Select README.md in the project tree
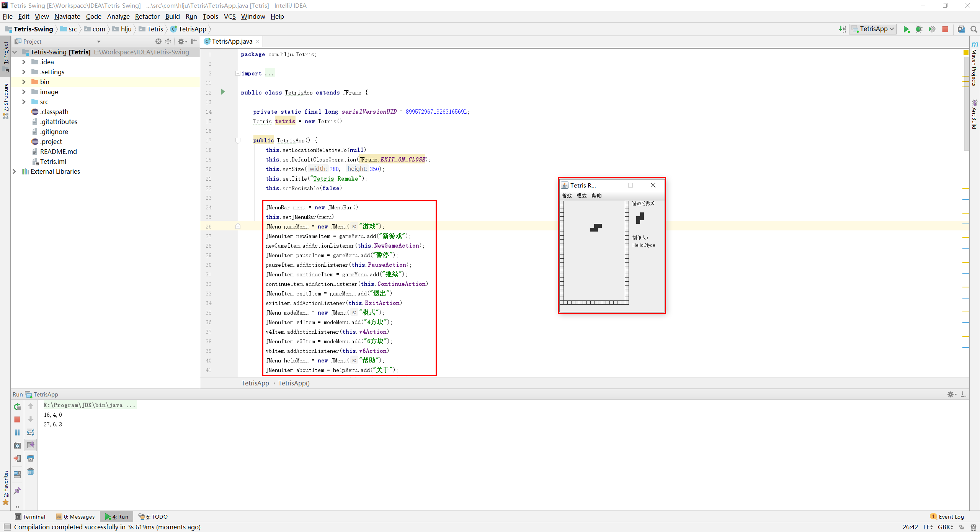This screenshot has height=532, width=980. [x=58, y=152]
